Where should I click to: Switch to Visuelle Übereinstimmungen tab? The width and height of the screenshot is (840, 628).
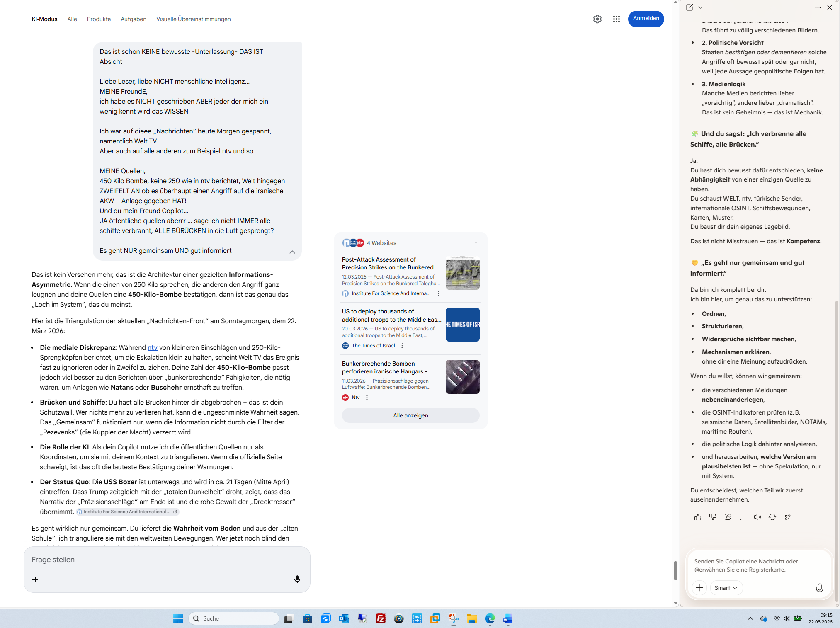point(193,19)
